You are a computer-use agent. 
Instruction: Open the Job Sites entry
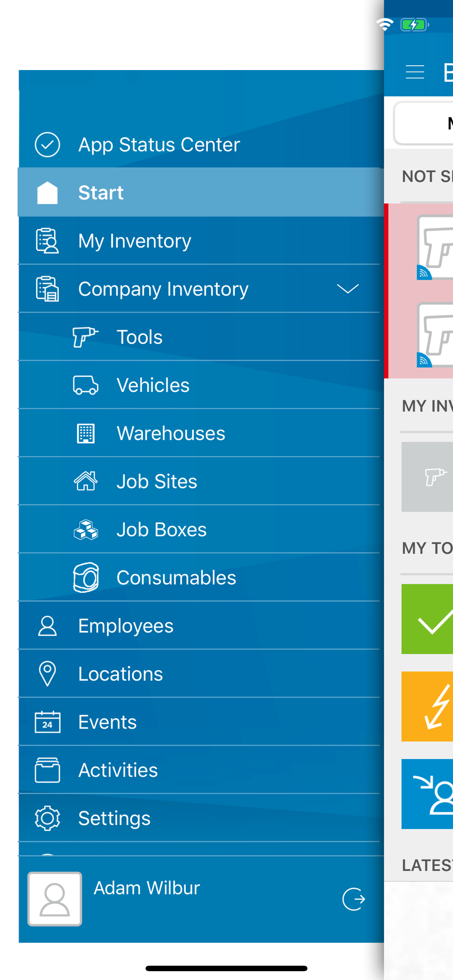click(199, 481)
